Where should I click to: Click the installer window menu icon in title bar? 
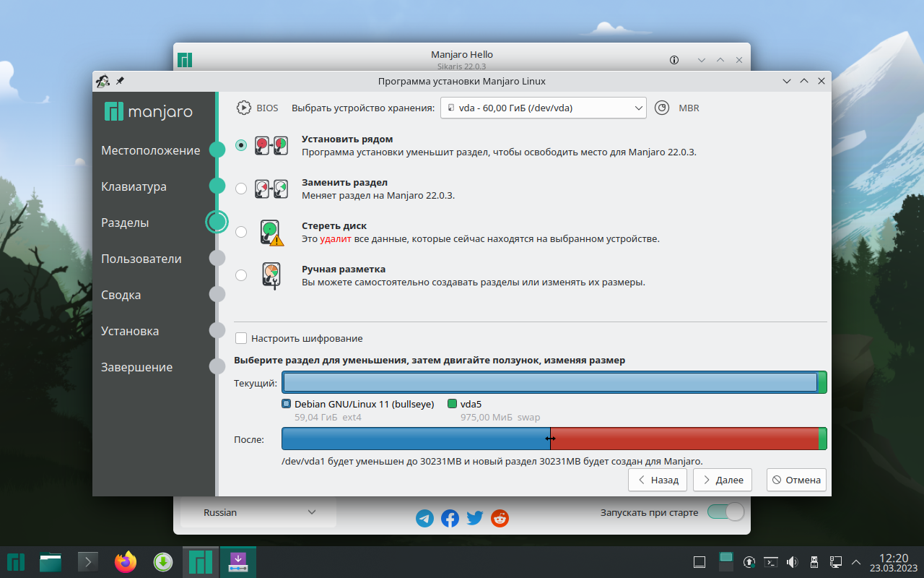tap(103, 81)
